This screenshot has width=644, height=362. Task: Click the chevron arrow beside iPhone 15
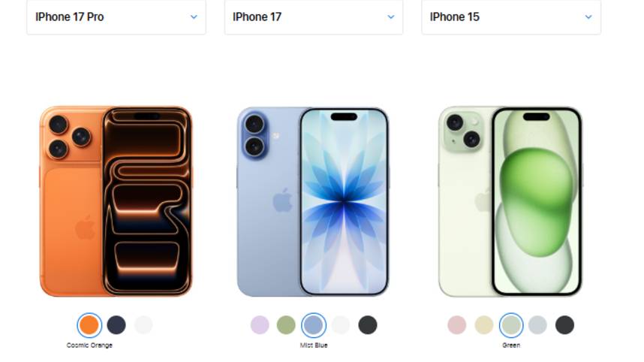(x=588, y=17)
